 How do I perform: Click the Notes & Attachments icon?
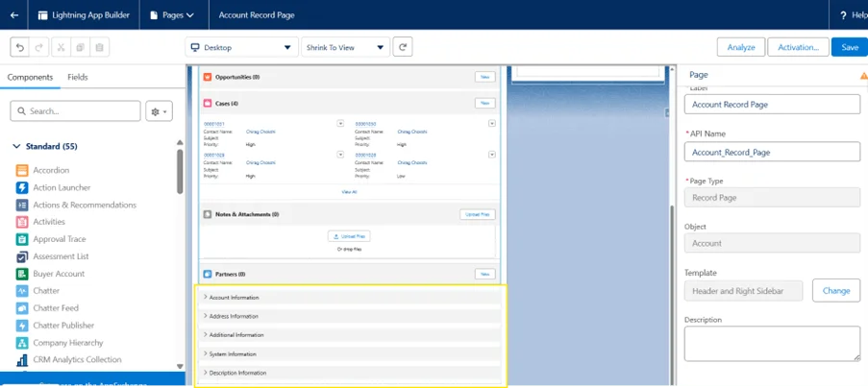[208, 214]
